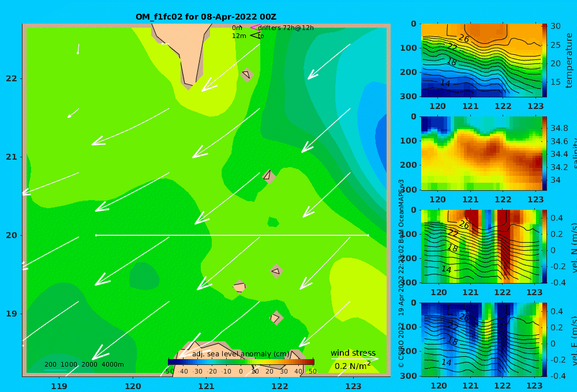Click the 123 longitude tick on main map
The image size is (577, 392).
point(354,386)
